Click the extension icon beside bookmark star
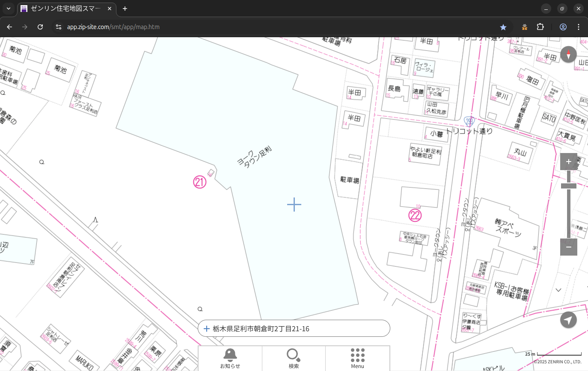 point(525,27)
